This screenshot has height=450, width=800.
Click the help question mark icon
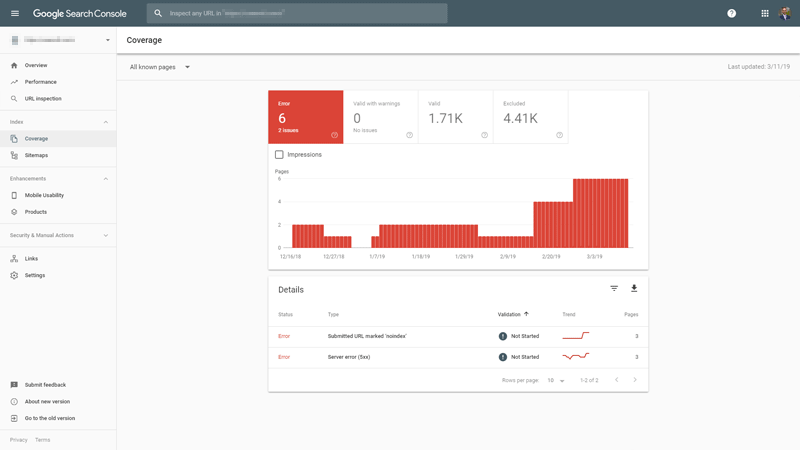[x=731, y=13]
